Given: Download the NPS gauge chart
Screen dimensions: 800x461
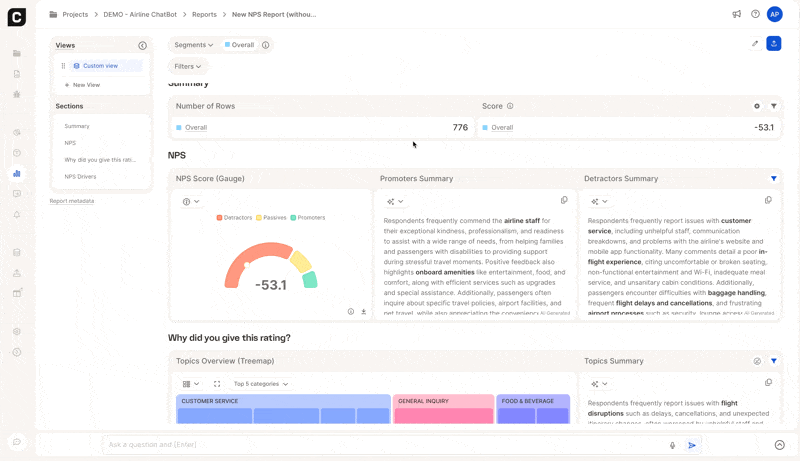Looking at the screenshot, I should pos(363,312).
